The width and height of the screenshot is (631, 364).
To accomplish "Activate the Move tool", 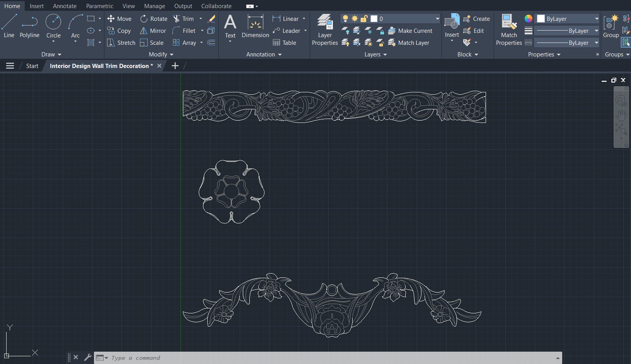I will click(x=120, y=19).
